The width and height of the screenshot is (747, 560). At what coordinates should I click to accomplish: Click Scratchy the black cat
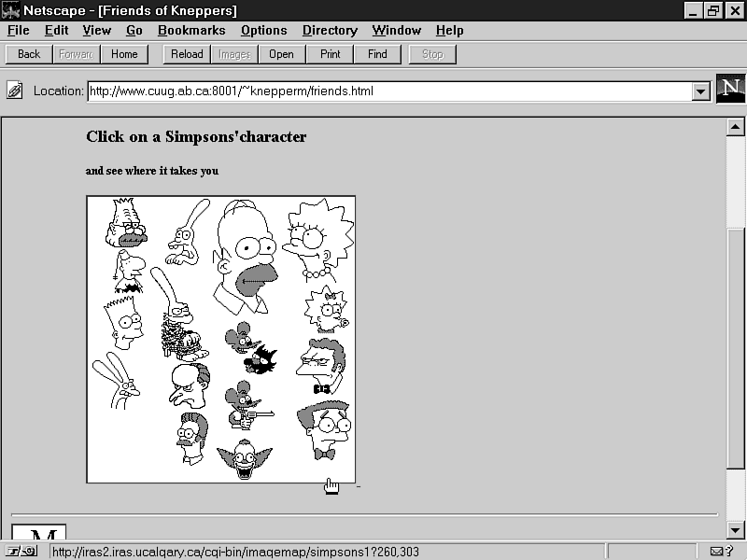(261, 359)
